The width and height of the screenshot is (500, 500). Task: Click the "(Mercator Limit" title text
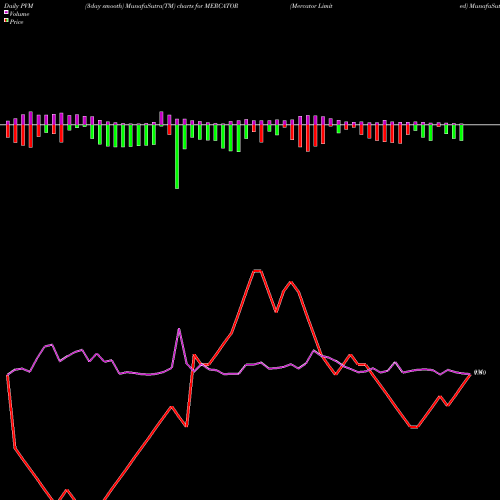(311, 6)
